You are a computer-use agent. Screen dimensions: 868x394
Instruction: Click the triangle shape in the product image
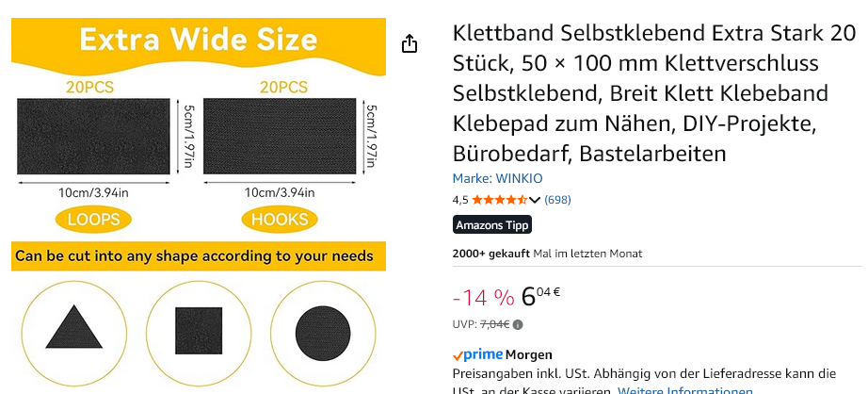point(73,328)
